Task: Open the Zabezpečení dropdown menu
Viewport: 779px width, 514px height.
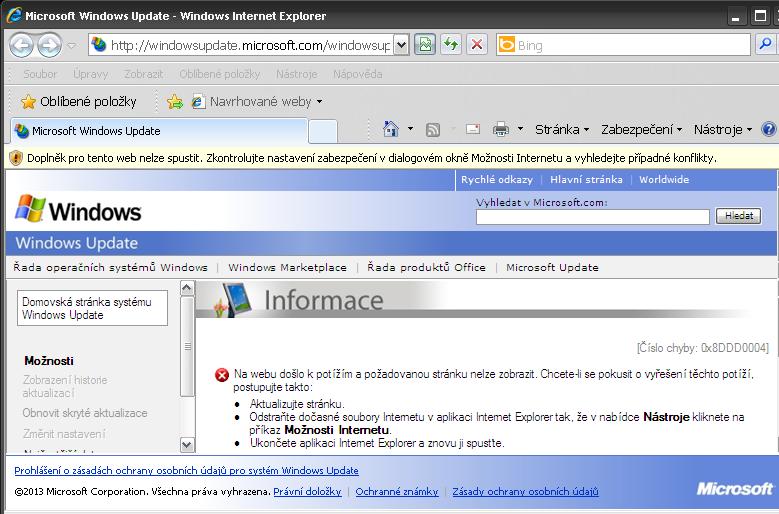Action: pyautogui.click(x=641, y=130)
